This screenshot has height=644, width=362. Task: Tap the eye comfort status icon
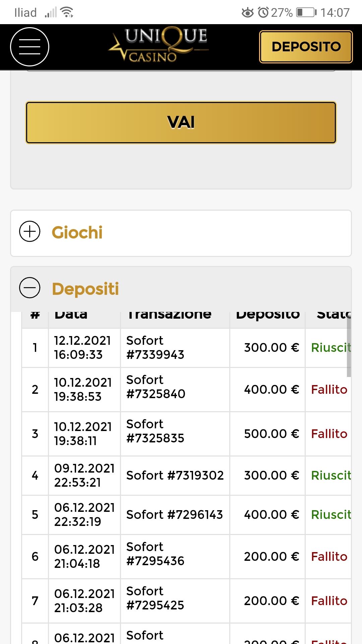tap(248, 13)
